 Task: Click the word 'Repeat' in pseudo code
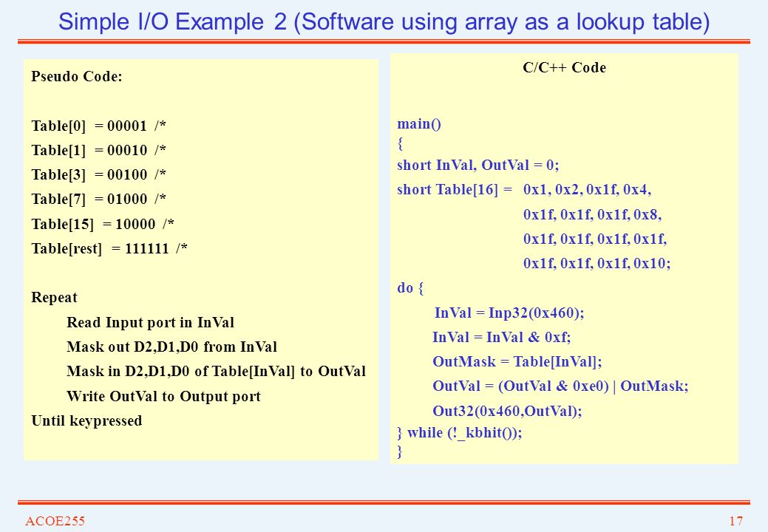55,298
